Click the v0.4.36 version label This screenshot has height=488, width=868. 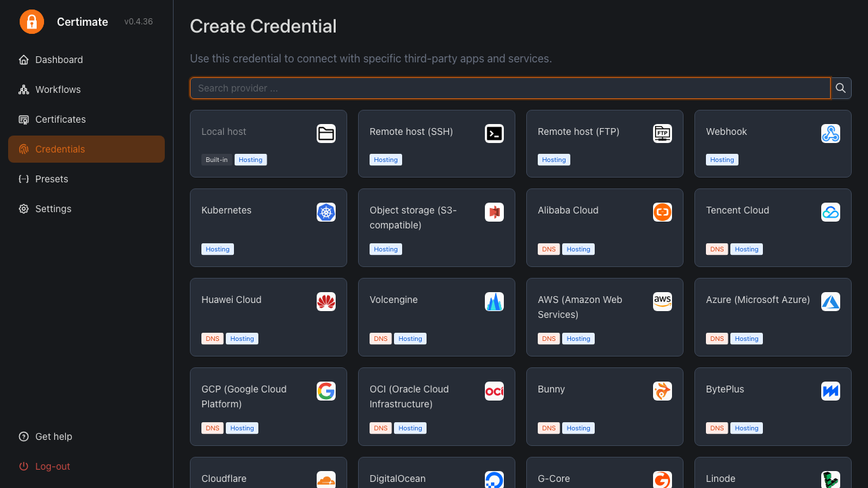pos(138,22)
